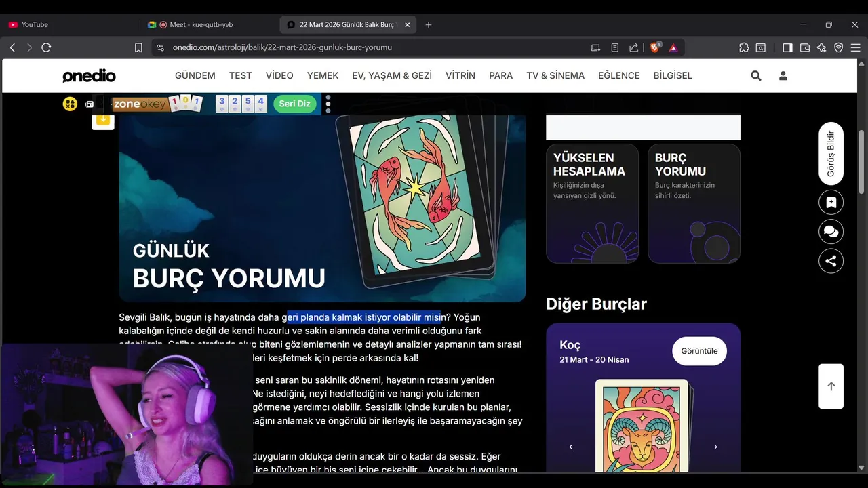Viewport: 868px width, 488px height.
Task: Toggle the browser sidebar panel
Action: tap(787, 47)
